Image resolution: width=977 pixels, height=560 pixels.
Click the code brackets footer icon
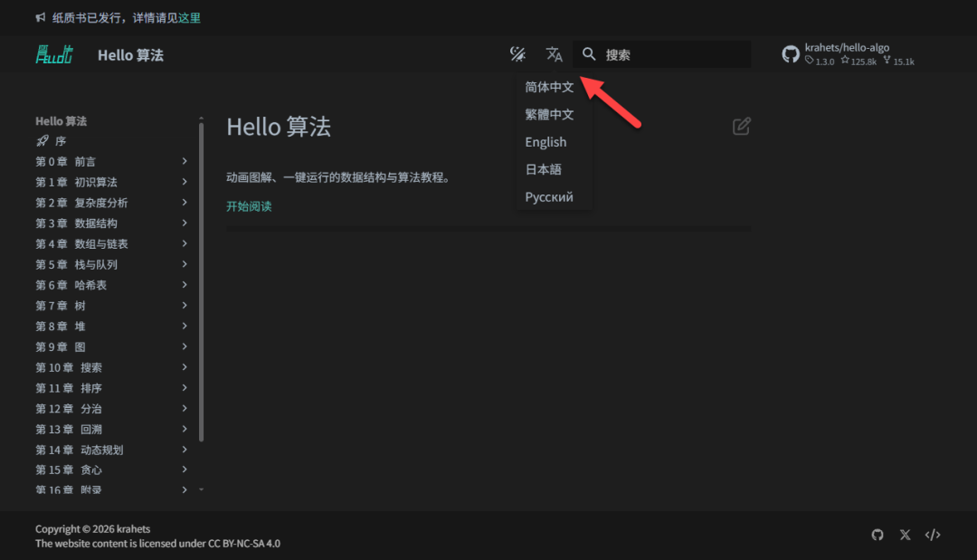pyautogui.click(x=933, y=535)
